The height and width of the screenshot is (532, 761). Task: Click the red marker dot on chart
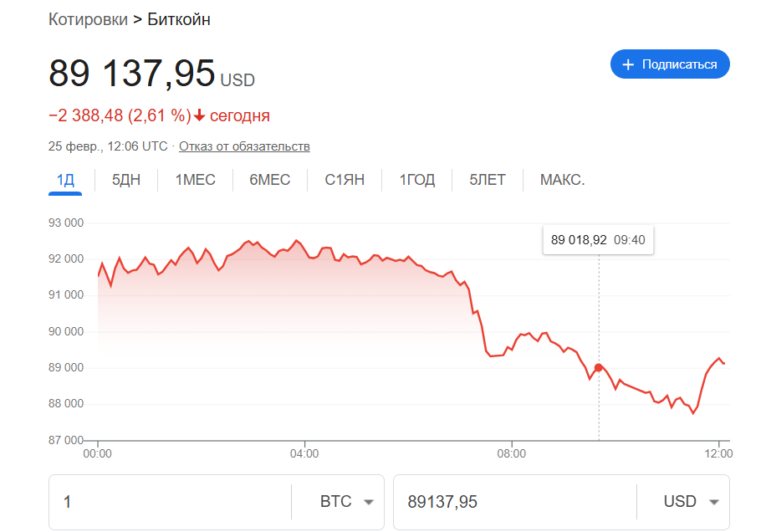point(599,367)
